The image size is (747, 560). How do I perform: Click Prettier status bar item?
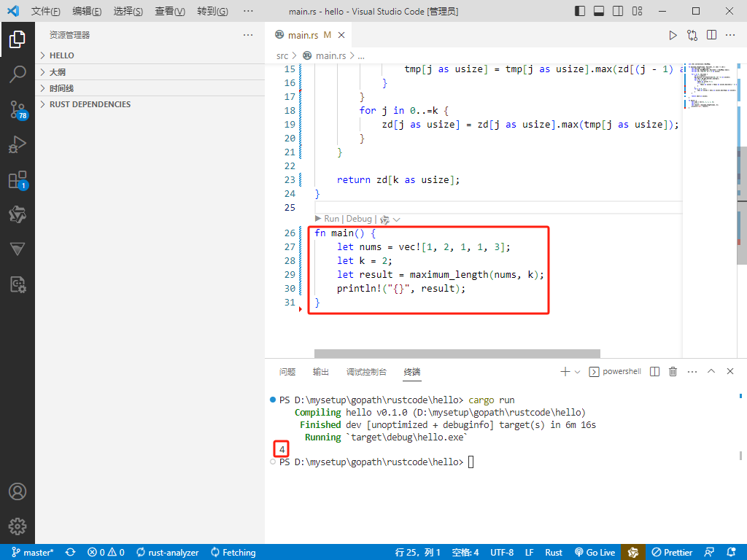coord(672,553)
